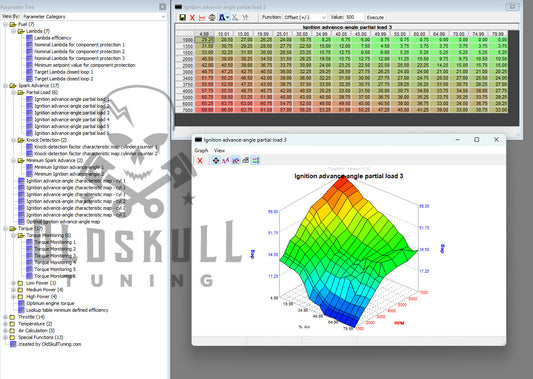Toggle the rainbow color bands icon

click(255, 160)
